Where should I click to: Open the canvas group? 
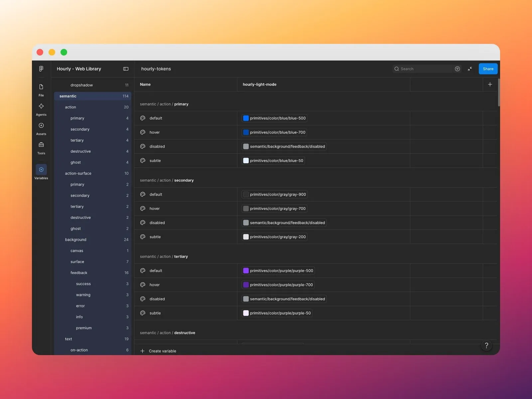[x=93, y=251]
